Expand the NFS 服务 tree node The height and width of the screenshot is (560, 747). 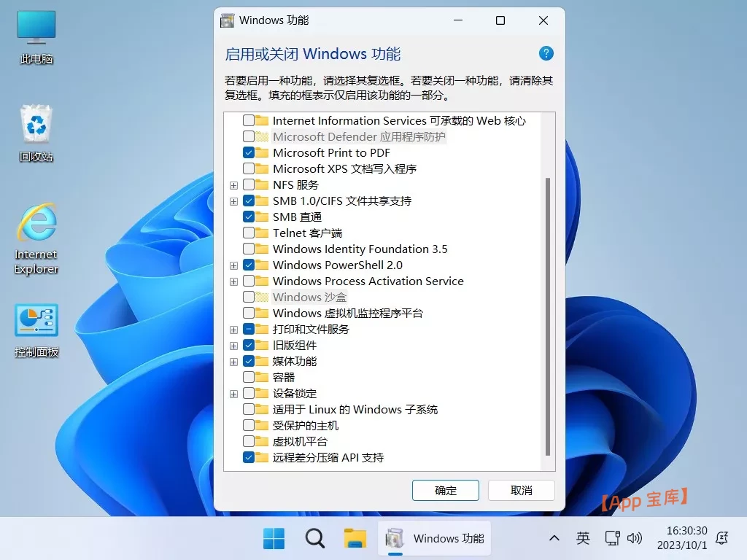233,185
